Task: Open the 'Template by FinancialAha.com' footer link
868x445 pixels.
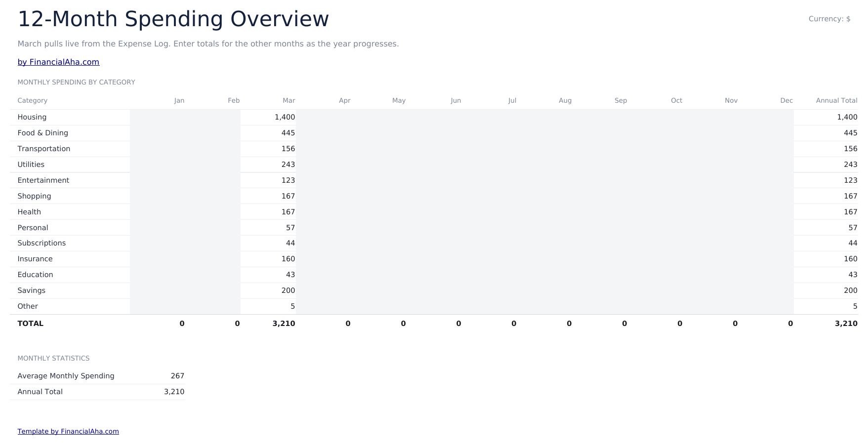Action: point(68,431)
